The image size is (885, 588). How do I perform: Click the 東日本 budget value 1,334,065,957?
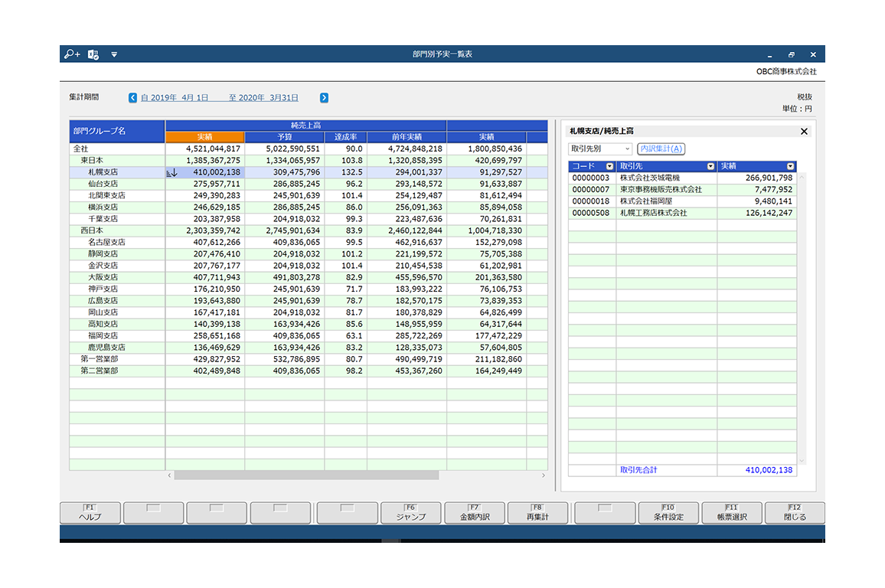293,161
